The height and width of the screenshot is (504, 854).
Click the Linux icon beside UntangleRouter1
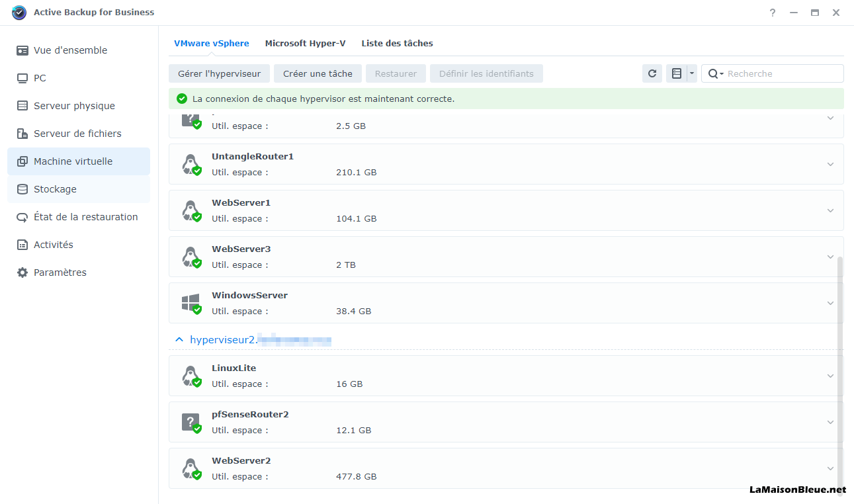pyautogui.click(x=191, y=164)
